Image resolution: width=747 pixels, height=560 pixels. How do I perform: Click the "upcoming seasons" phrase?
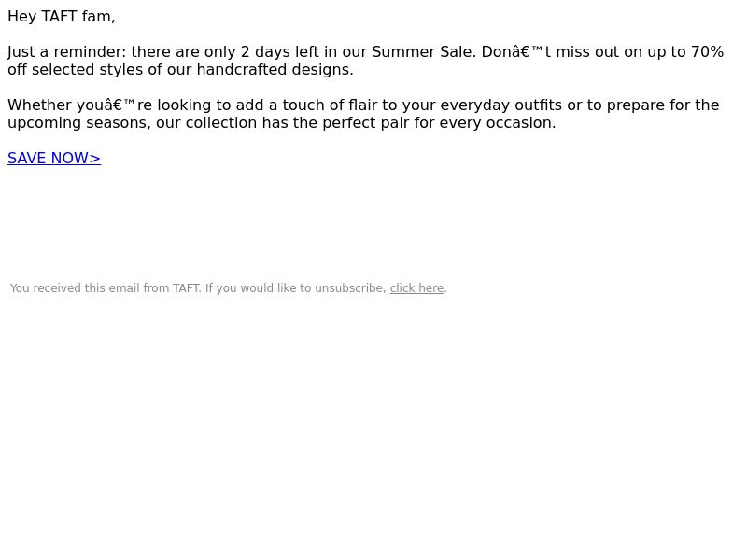(x=78, y=123)
